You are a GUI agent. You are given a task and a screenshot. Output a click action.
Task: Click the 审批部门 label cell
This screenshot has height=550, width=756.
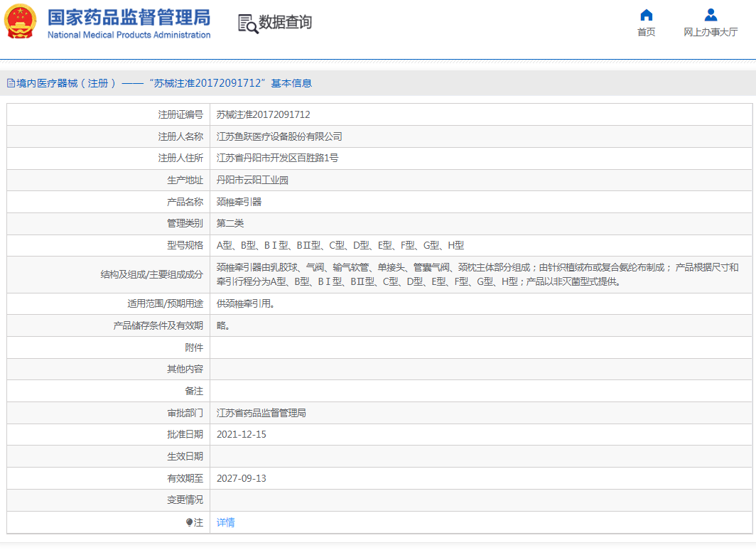(108, 413)
